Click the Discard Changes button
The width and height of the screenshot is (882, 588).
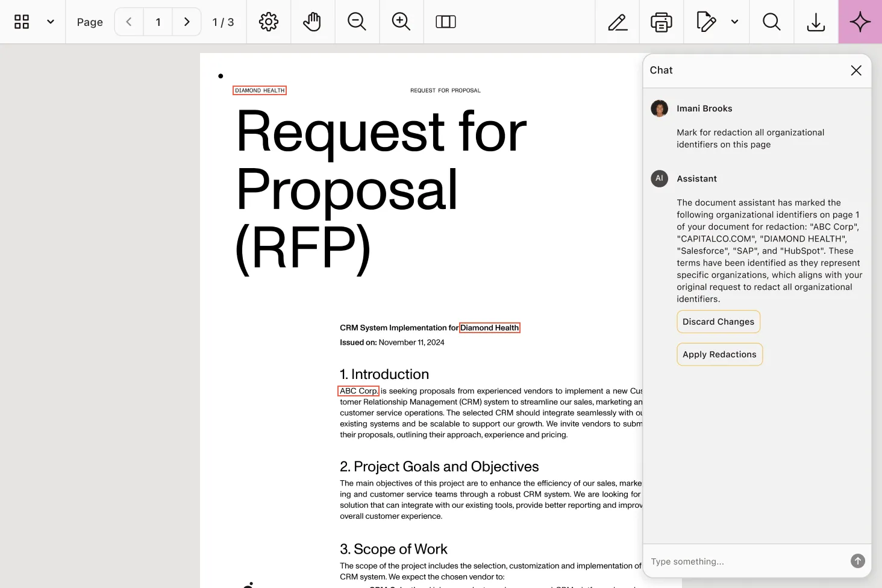(x=718, y=322)
